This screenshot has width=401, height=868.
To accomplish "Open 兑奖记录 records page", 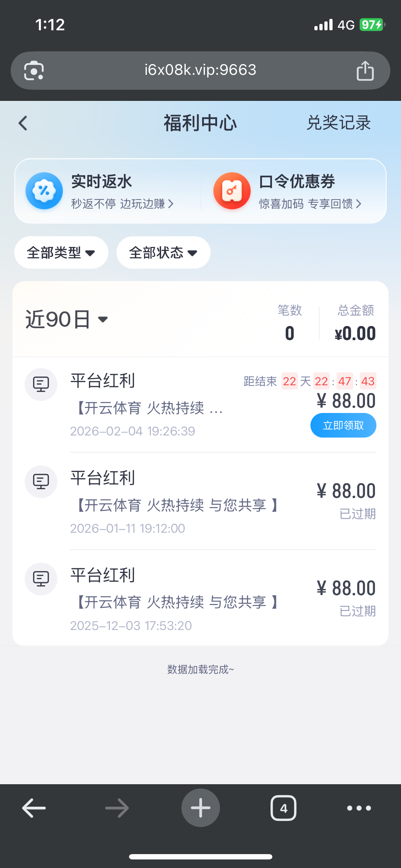I will 339,123.
